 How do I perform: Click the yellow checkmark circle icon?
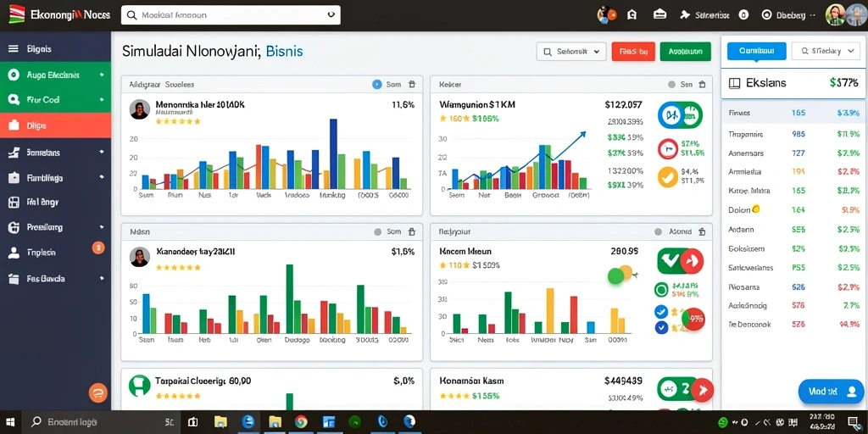pyautogui.click(x=668, y=177)
